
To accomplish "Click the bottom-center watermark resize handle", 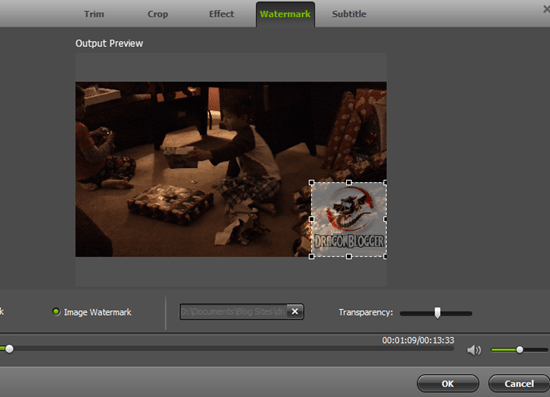I will coord(349,256).
